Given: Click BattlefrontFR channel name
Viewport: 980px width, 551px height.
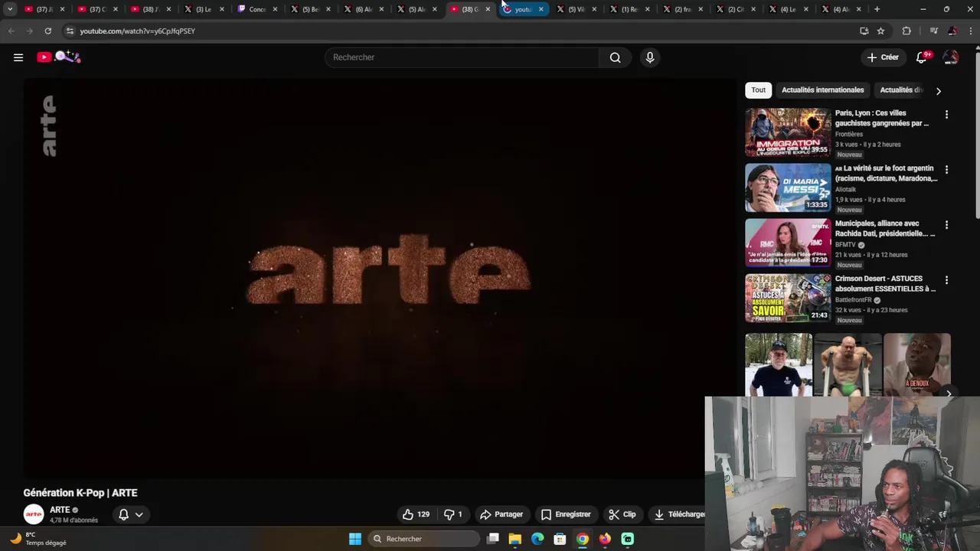Looking at the screenshot, I should click(853, 300).
